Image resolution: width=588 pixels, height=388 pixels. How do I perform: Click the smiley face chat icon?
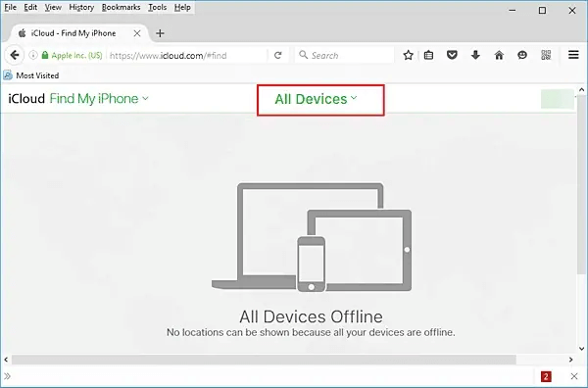tap(522, 56)
